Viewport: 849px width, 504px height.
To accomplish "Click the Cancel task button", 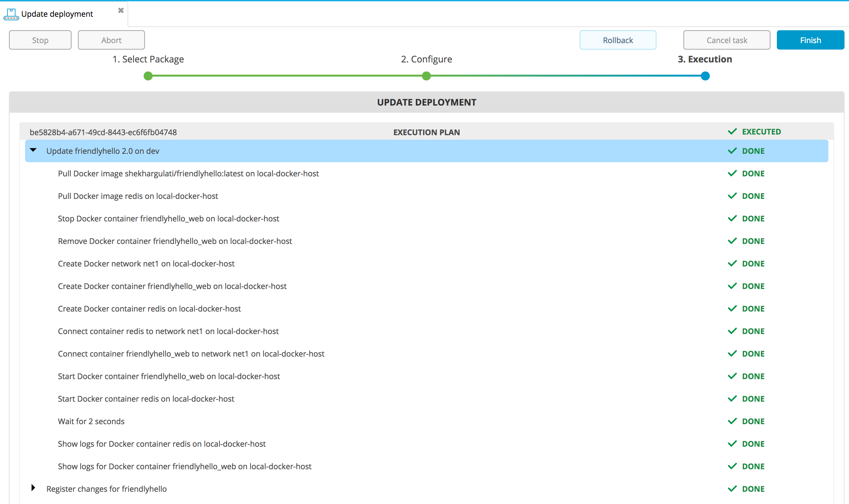I will (726, 40).
